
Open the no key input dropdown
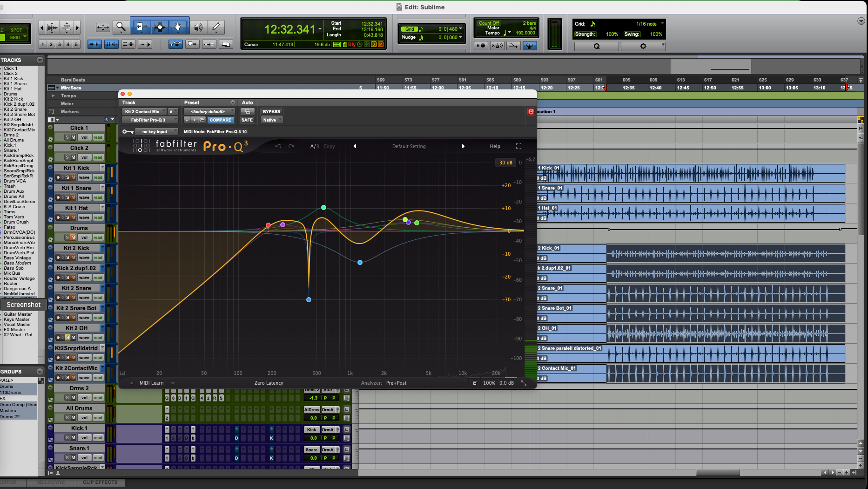coord(157,132)
